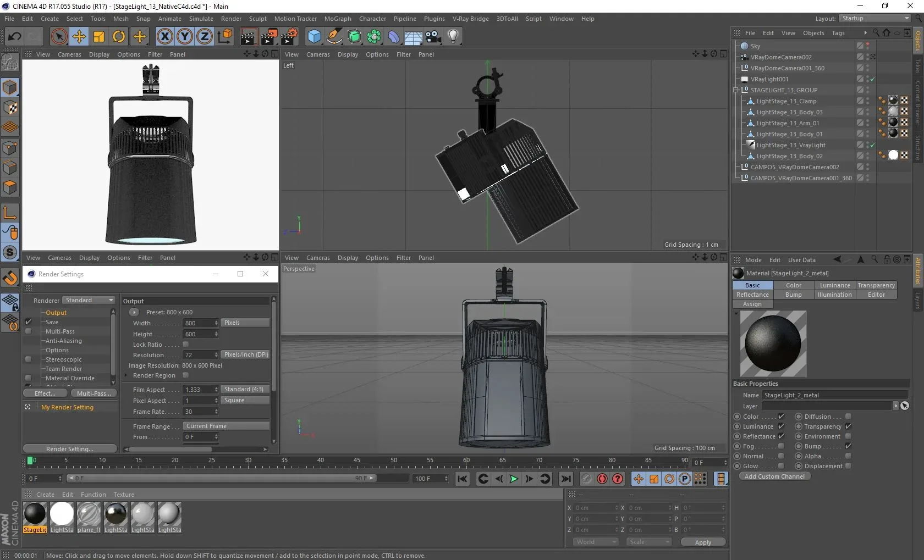Open Film Aspect Standard (4:3) dropdown
Image resolution: width=924 pixels, height=560 pixels.
tap(245, 389)
